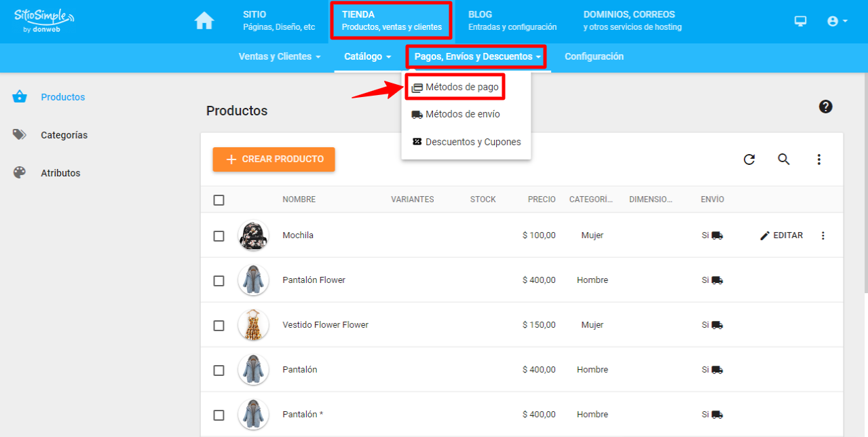Expand the Catálogo dropdown
Image resolution: width=868 pixels, height=437 pixels.
click(367, 57)
